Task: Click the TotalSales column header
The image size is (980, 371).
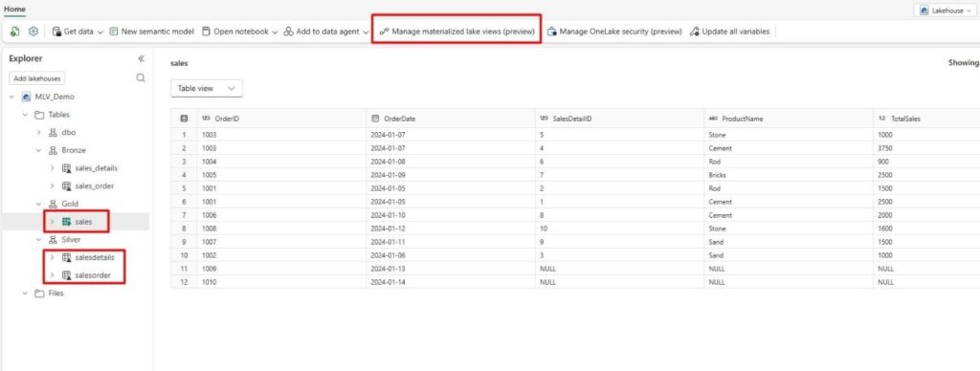Action: tap(926, 119)
